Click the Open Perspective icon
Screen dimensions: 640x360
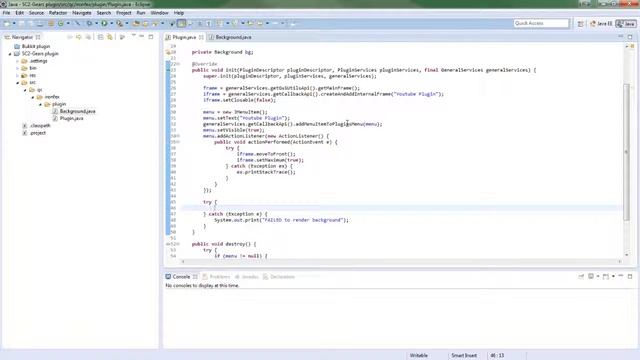pos(580,24)
